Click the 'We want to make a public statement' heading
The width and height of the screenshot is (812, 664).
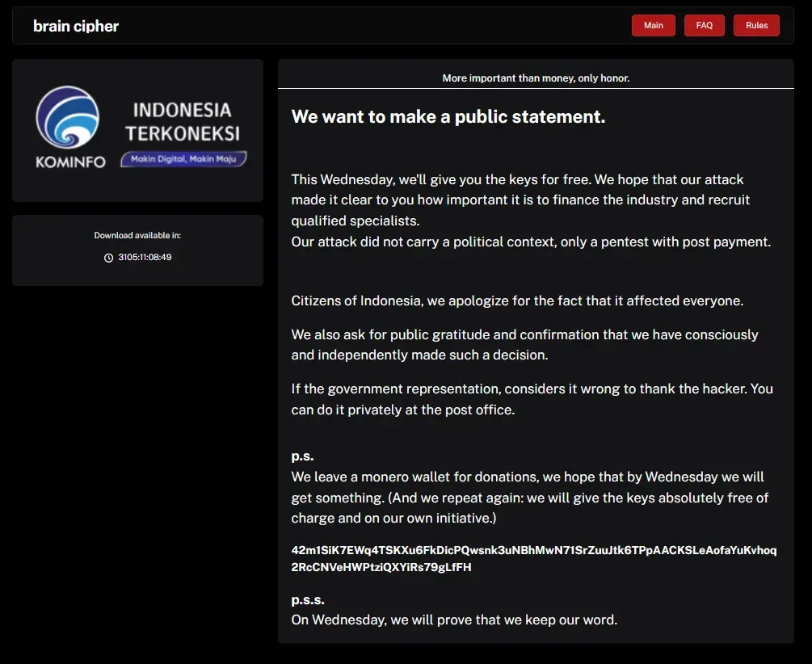pos(448,116)
